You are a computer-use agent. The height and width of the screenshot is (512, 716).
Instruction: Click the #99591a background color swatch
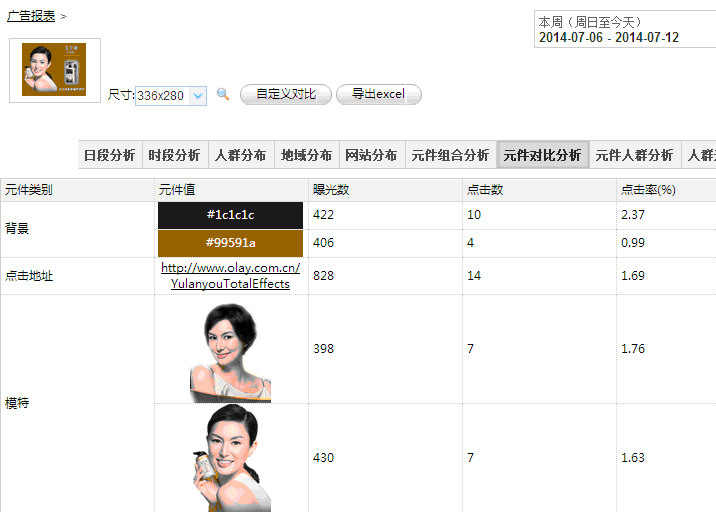[231, 243]
